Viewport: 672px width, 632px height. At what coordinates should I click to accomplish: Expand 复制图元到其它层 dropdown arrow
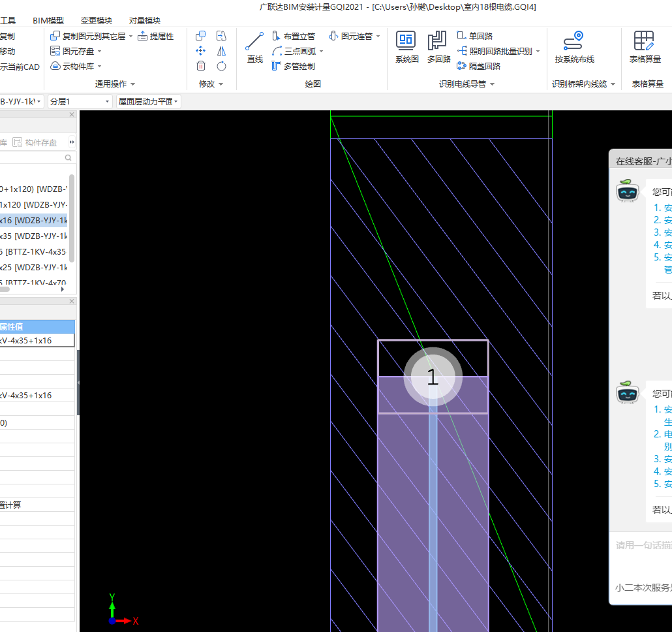(x=130, y=37)
